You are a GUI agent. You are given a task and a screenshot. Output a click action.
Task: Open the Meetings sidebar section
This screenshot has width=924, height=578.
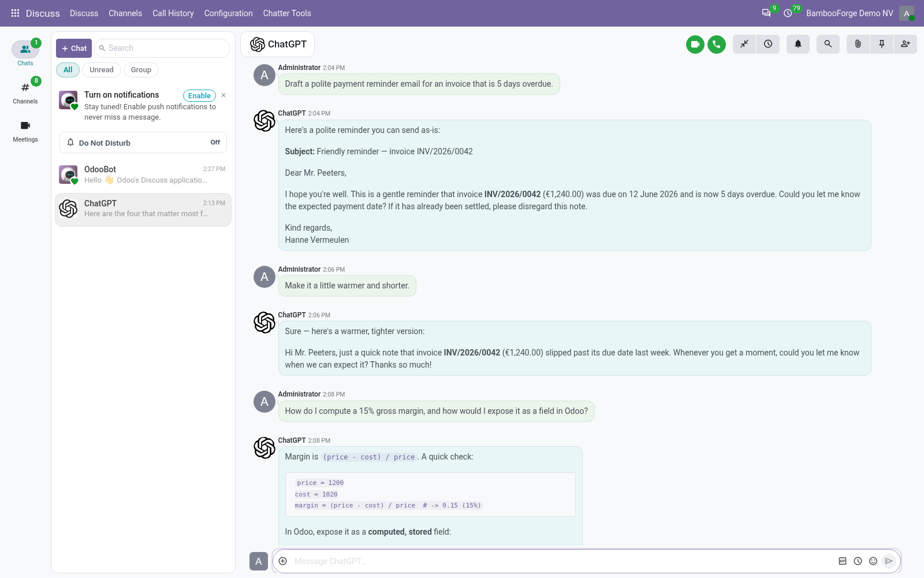click(25, 131)
